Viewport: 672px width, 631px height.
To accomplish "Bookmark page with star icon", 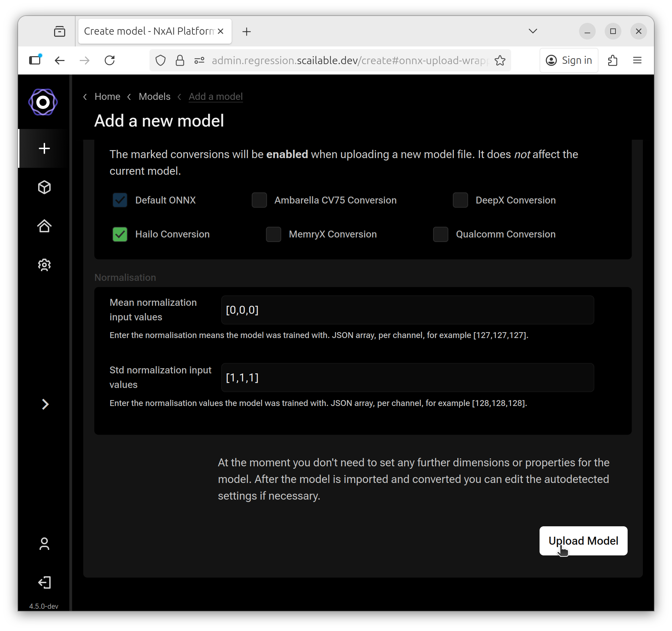I will tap(500, 61).
